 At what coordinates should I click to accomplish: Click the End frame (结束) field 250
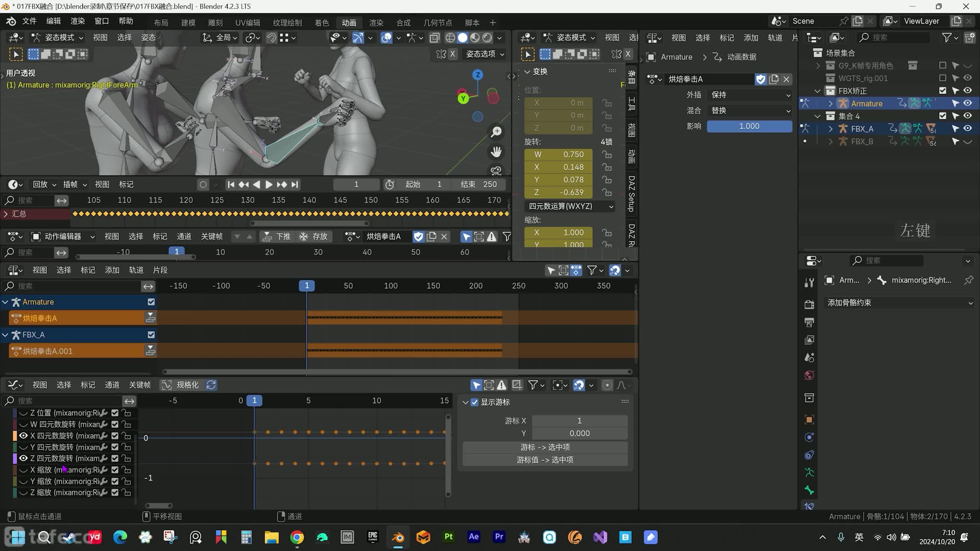[479, 184]
